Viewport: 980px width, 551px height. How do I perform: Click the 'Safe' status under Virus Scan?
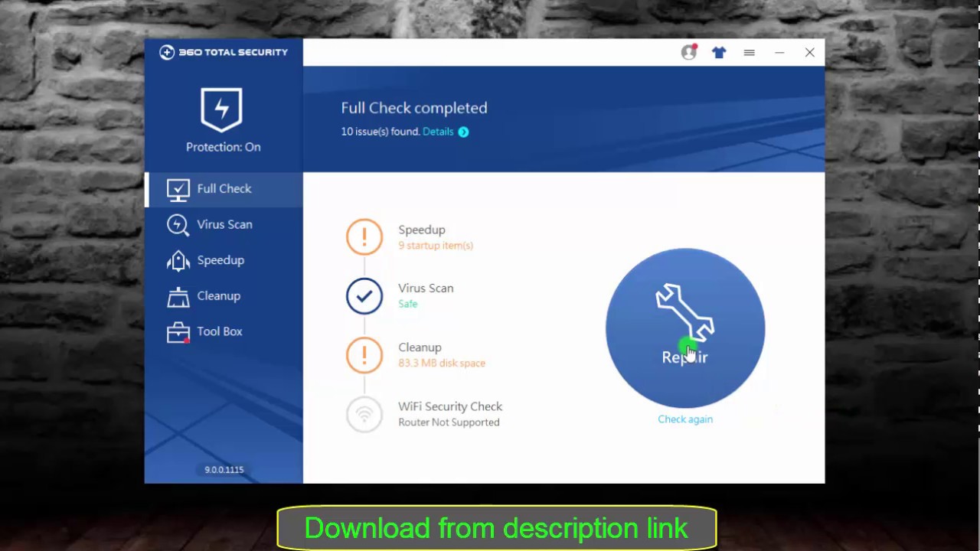[408, 304]
